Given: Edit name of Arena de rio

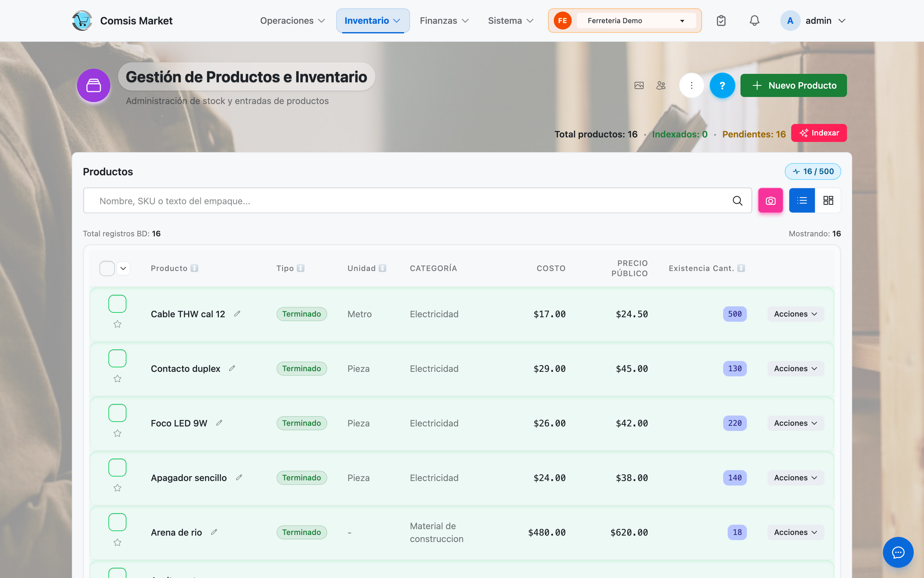Looking at the screenshot, I should 214,532.
